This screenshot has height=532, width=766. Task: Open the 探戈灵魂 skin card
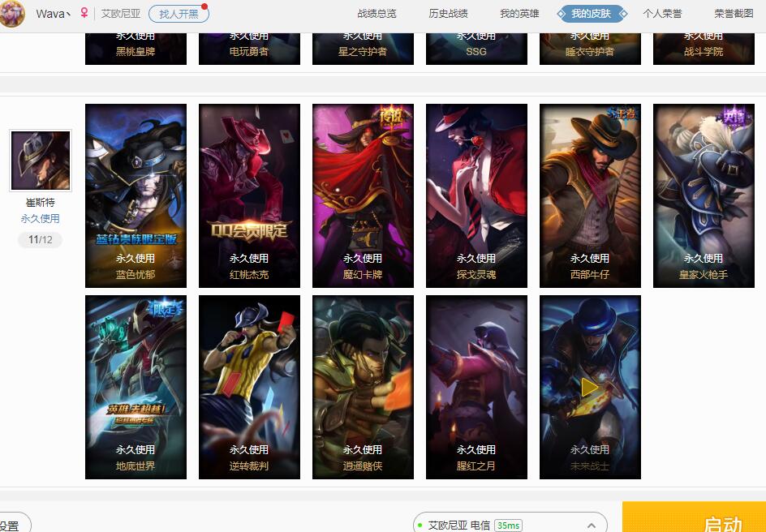click(x=476, y=195)
